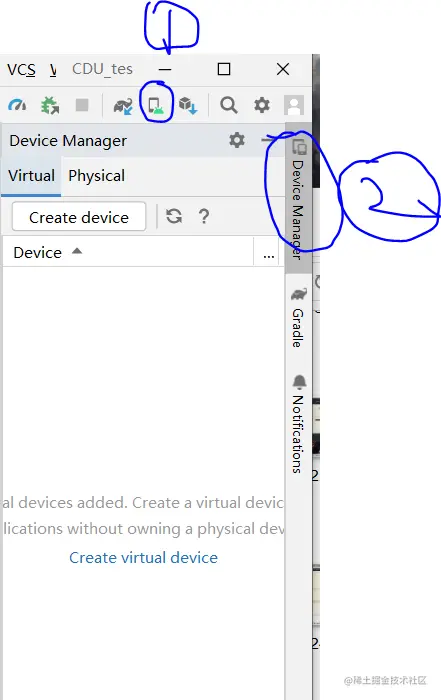This screenshot has height=700, width=441.
Task: Open Device Manager toolbar phone icon
Action: click(x=155, y=105)
